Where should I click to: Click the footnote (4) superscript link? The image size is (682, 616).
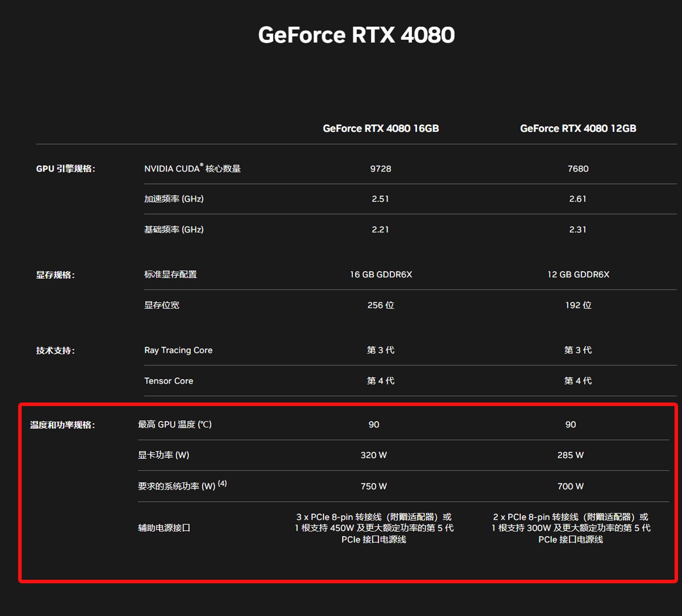222,483
